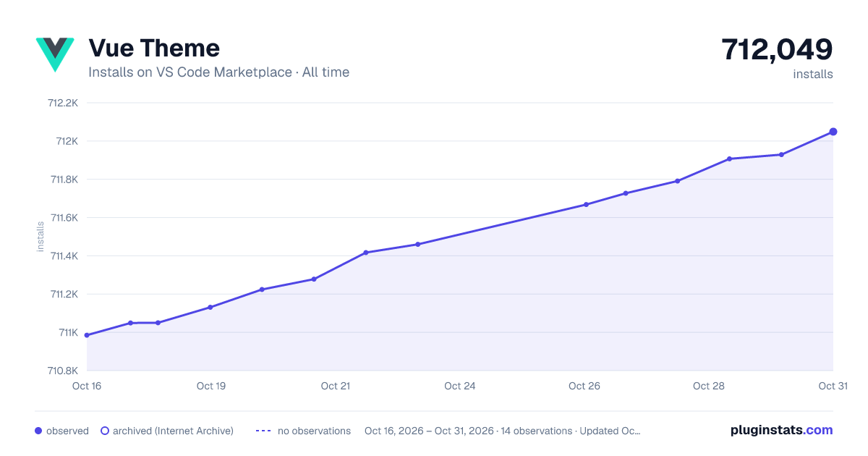
Task: Click the 711.8K y-axis label
Action: 63,180
